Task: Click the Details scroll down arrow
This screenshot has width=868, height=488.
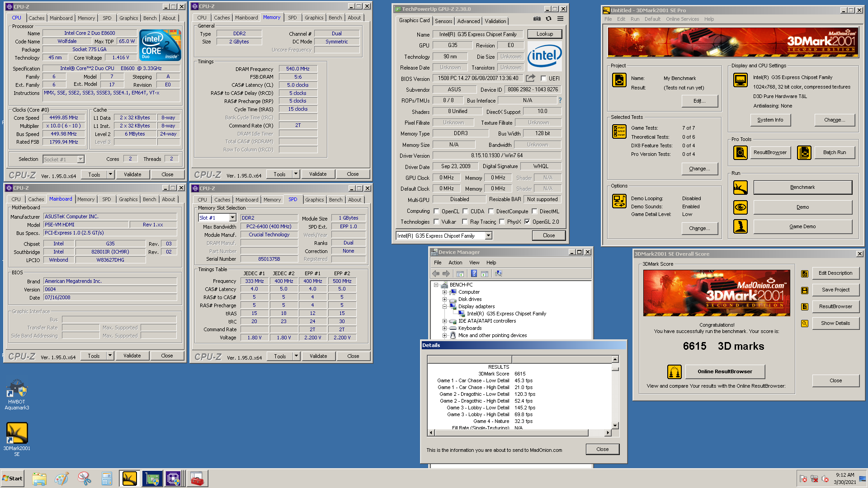Action: pyautogui.click(x=615, y=426)
